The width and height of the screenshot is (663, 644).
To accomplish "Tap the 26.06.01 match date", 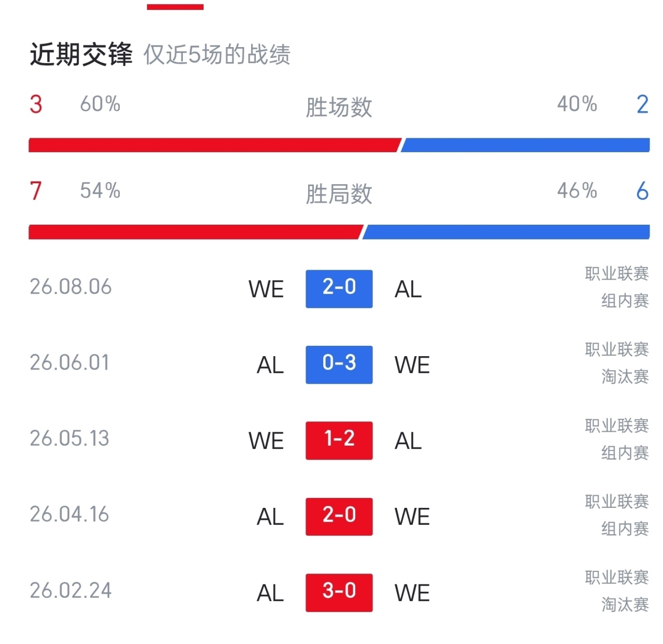I will (x=69, y=363).
